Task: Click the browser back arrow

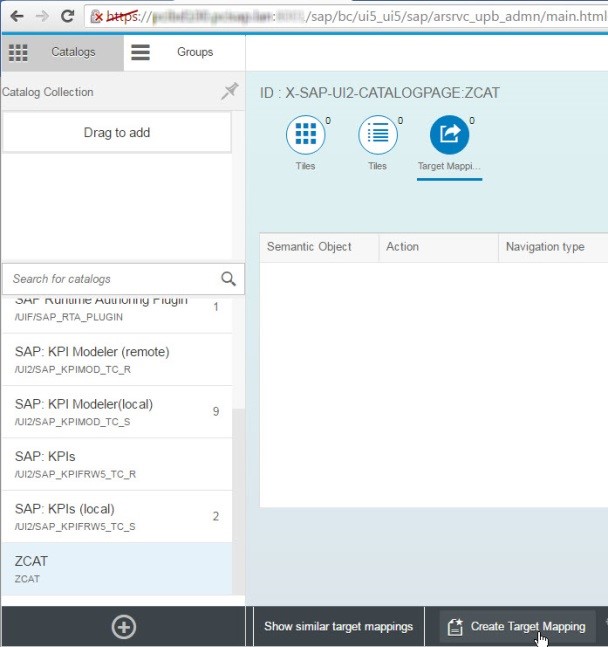Action: point(16,17)
